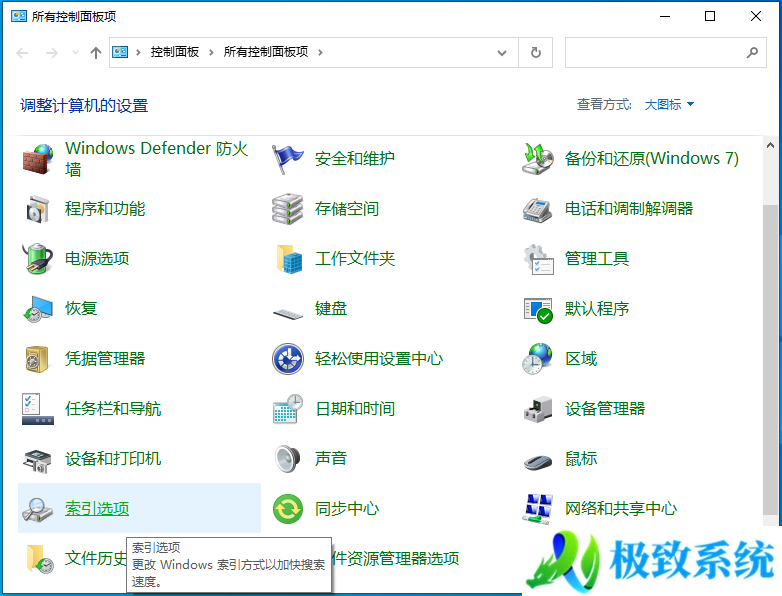The image size is (782, 596).
Task: Open the Windows Defender firewall icon
Action: tap(38, 159)
